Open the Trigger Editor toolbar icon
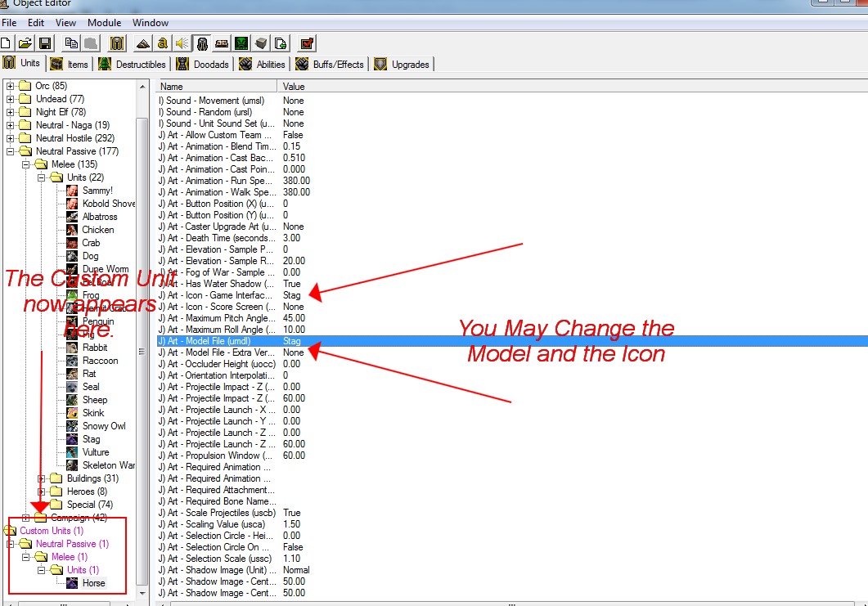Viewport: 868px width, 606px height. point(162,43)
